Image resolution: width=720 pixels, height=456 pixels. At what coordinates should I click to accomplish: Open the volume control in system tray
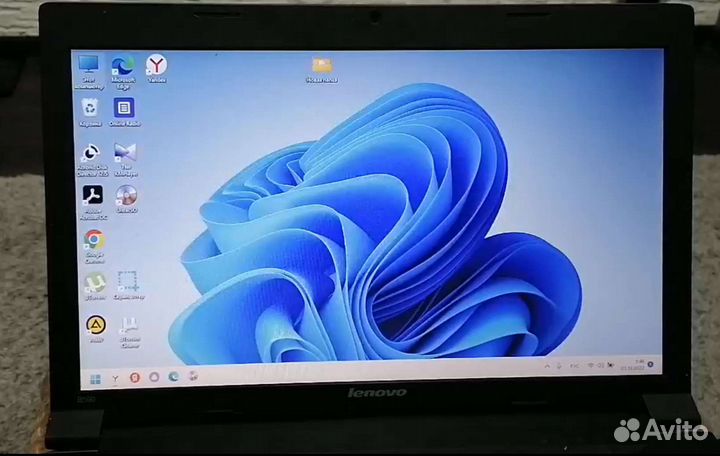[600, 366]
